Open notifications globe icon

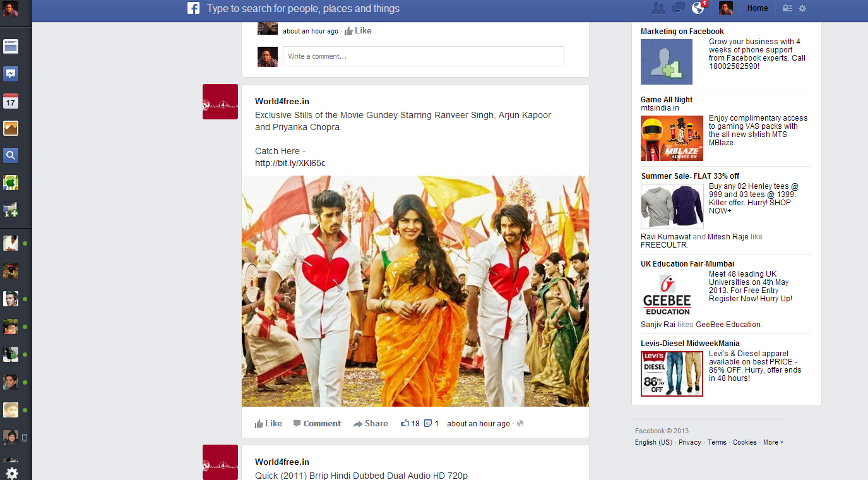coord(698,8)
